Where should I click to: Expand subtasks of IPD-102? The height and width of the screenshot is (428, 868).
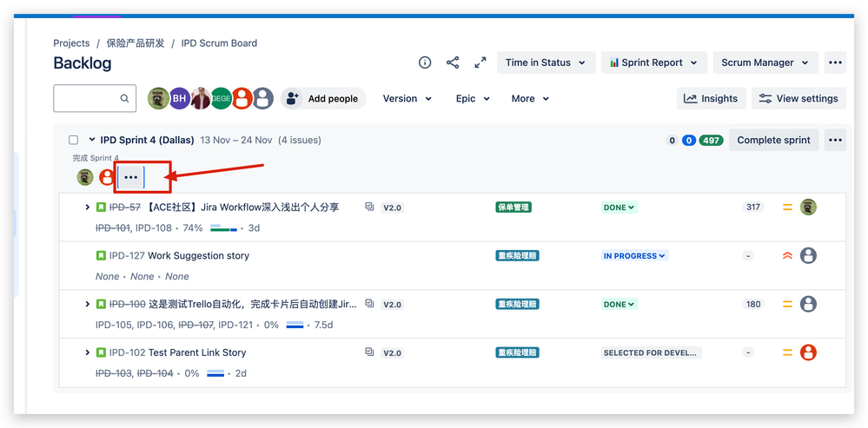click(87, 352)
